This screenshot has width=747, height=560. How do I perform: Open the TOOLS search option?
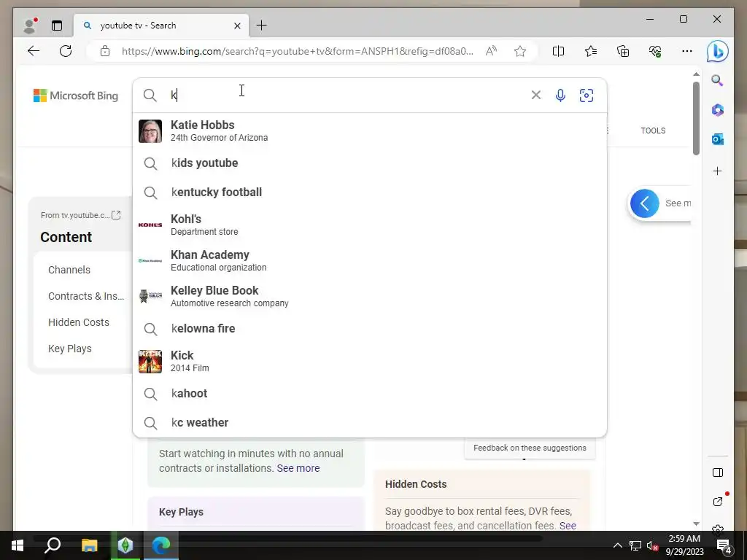(653, 131)
